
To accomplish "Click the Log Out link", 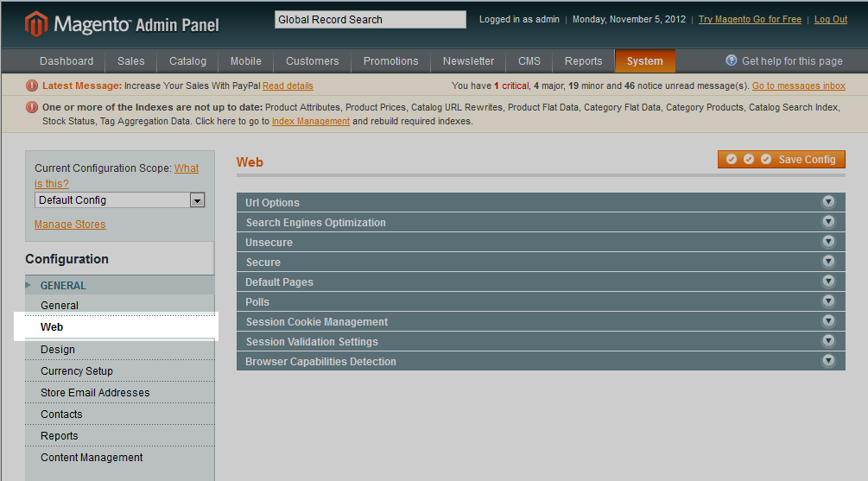I will (830, 20).
